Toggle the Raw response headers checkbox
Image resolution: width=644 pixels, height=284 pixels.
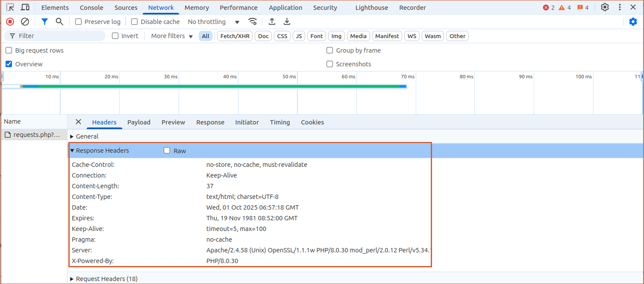click(167, 151)
